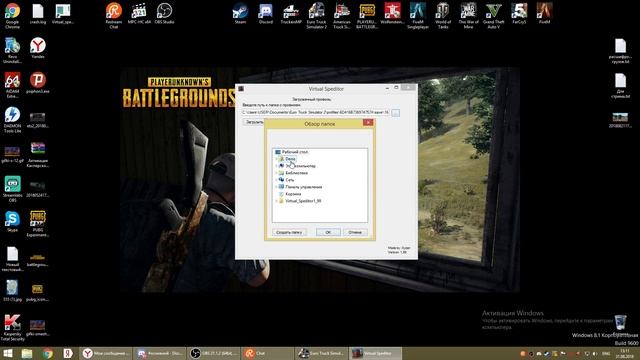Close the Обзор папок dialog
This screenshot has height=360, width=640.
click(368, 122)
